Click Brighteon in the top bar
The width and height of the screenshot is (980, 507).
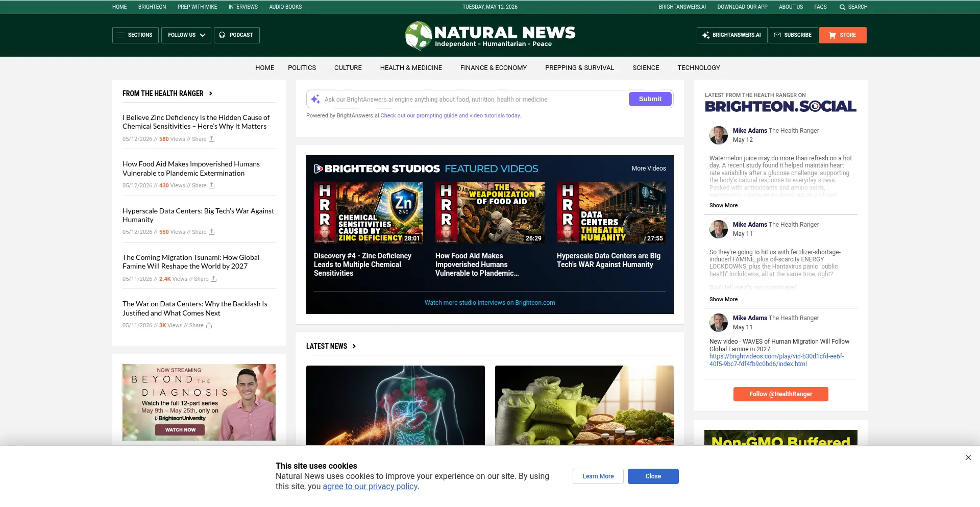[152, 7]
